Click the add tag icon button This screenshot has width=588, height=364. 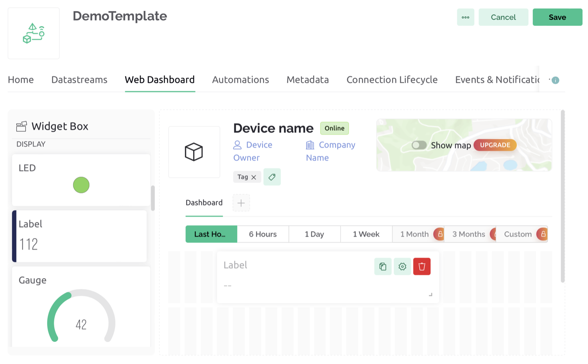click(272, 177)
